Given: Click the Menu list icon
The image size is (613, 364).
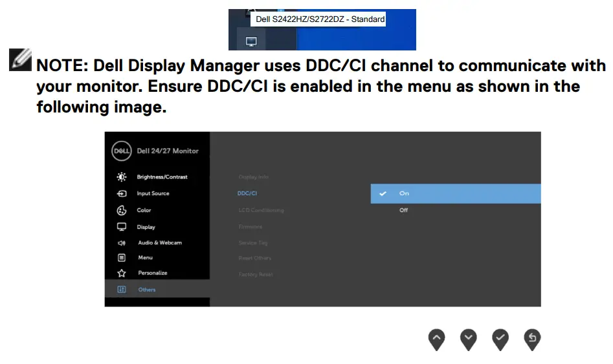Looking at the screenshot, I should point(122,258).
